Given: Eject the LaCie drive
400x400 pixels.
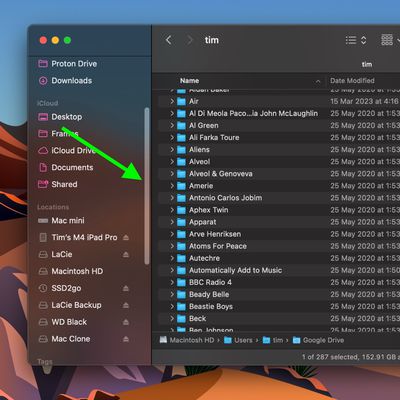Looking at the screenshot, I should click(126, 254).
